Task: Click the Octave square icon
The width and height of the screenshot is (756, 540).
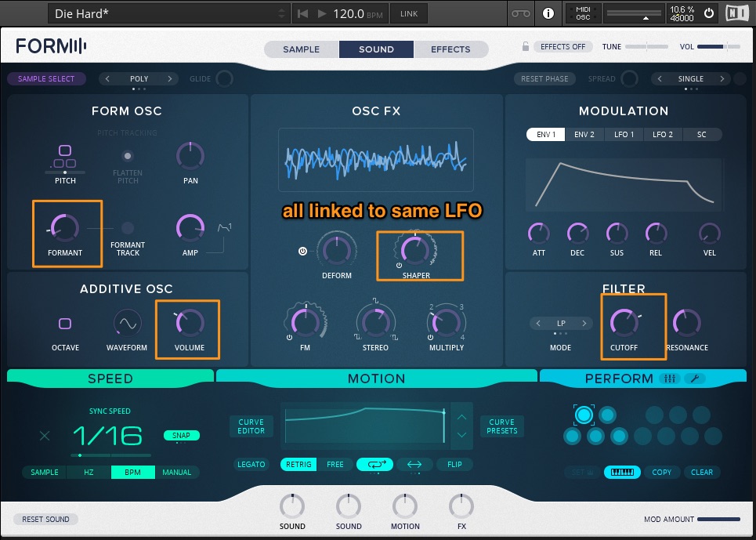Action: click(x=64, y=323)
